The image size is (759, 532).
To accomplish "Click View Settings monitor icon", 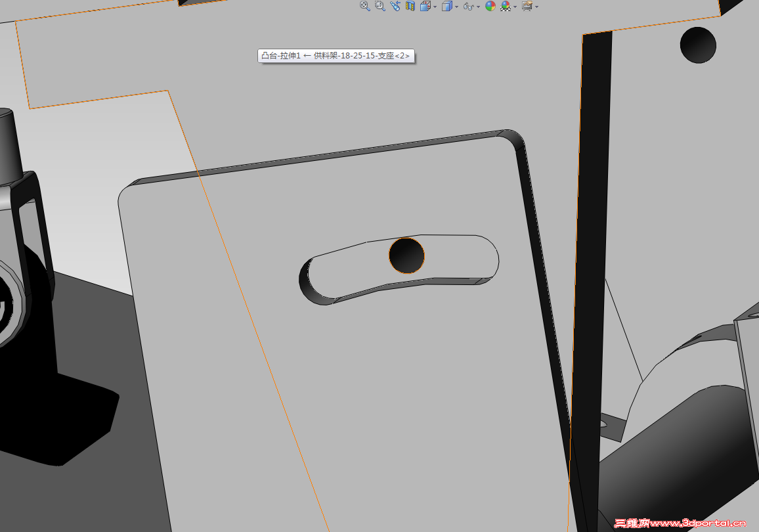I will (x=527, y=6).
